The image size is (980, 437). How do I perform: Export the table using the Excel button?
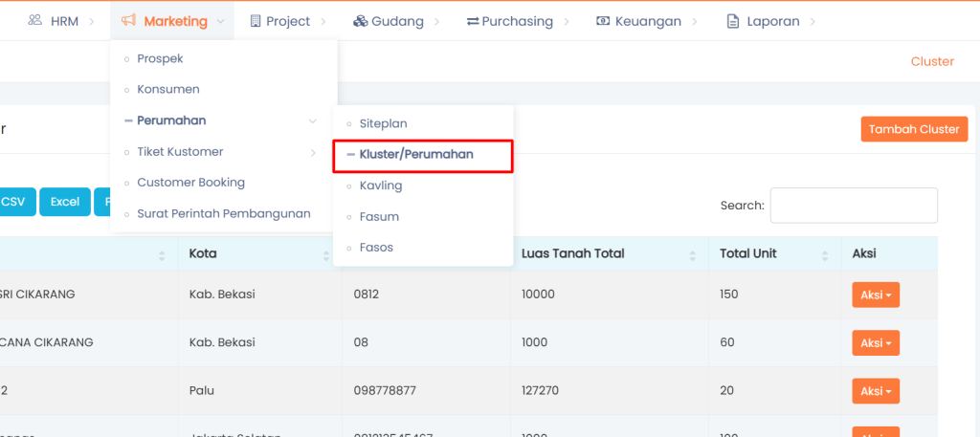[65, 202]
